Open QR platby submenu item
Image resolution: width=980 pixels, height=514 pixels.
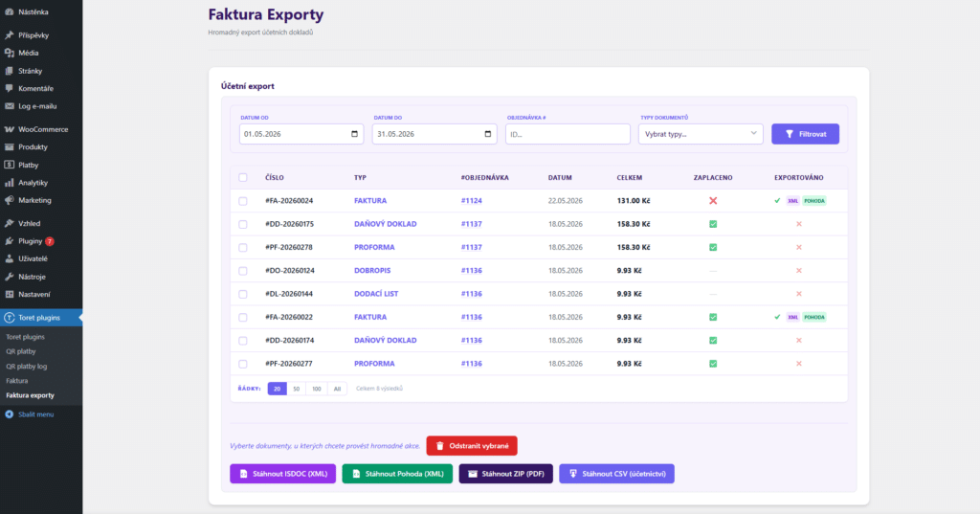point(21,351)
